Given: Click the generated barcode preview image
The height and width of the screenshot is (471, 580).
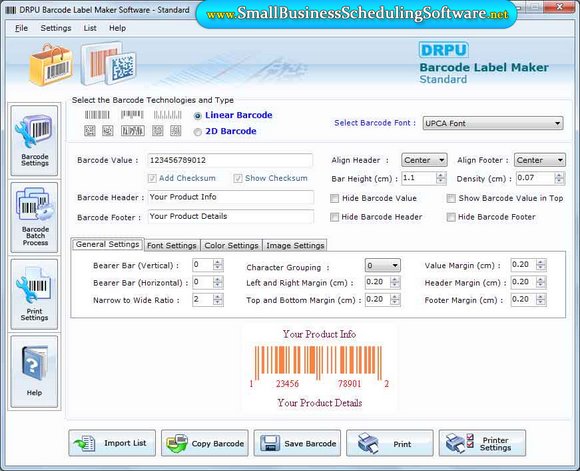Looking at the screenshot, I should 319,368.
